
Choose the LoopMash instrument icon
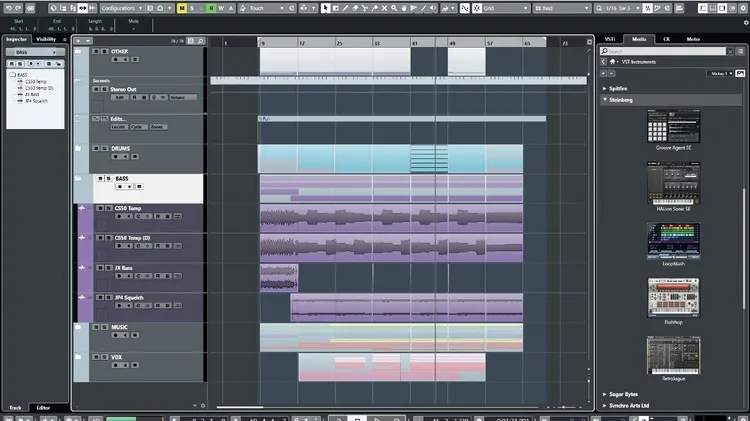(x=673, y=240)
